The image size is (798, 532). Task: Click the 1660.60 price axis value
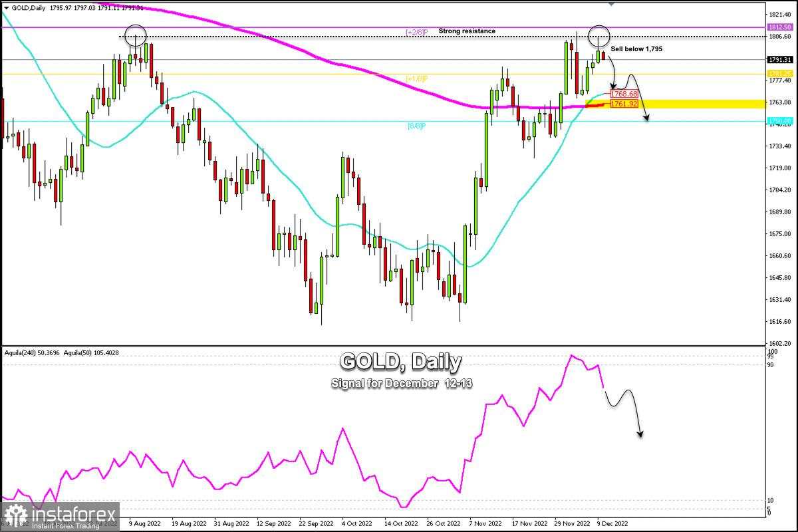[x=779, y=256]
